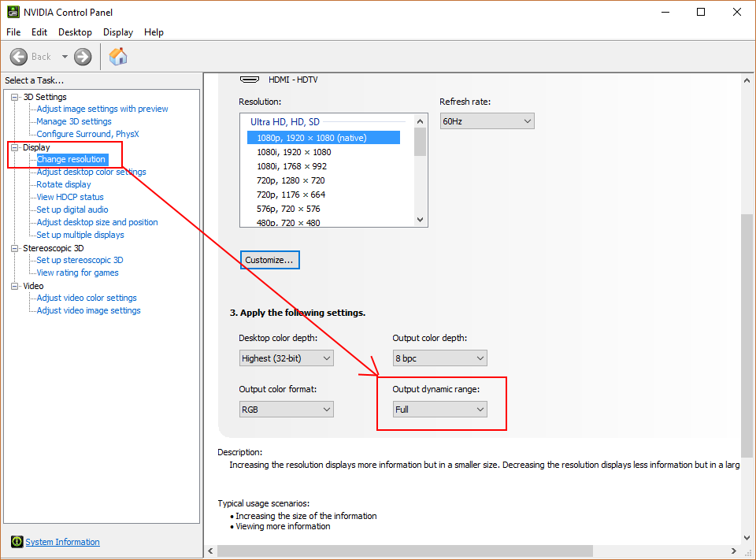Click the horizontal scrollbar thumb
The height and width of the screenshot is (560, 756).
coord(405,551)
